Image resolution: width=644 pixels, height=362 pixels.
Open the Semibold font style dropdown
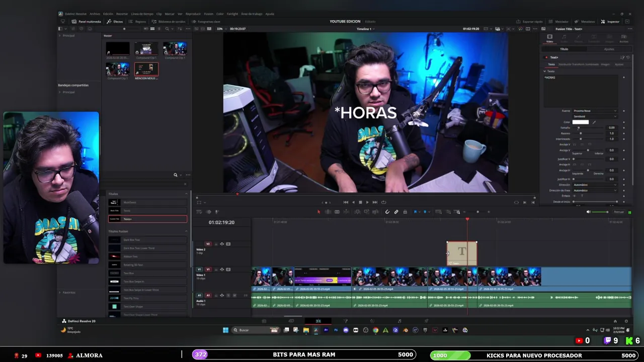595,117
